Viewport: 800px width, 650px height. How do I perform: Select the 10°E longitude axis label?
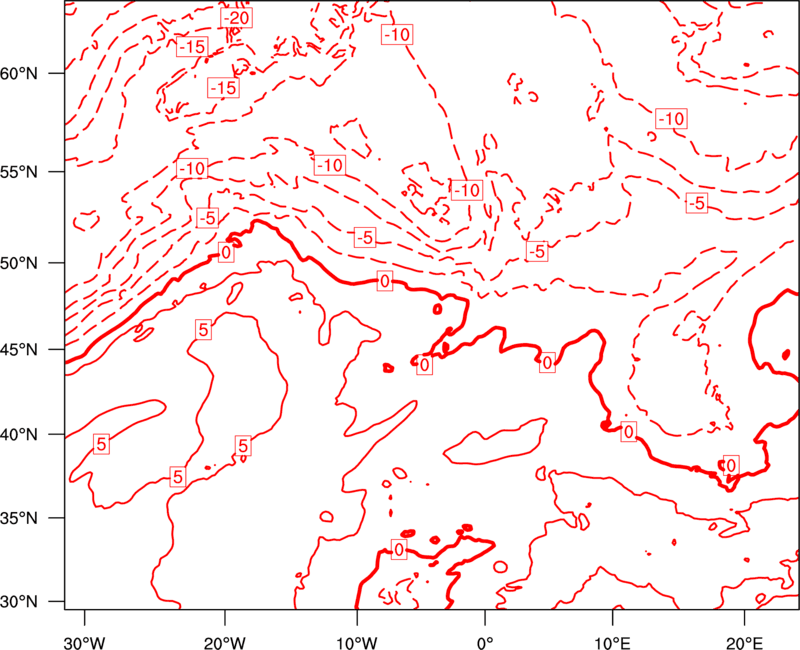[x=613, y=643]
